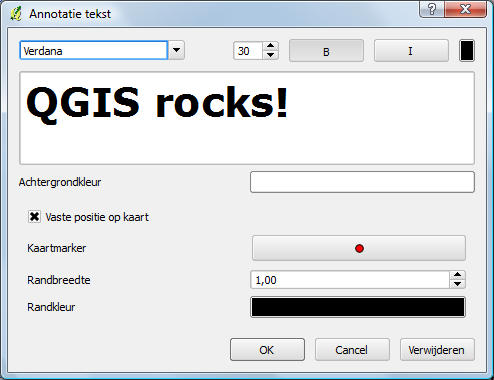Click the QGIS icon in the title bar
Image resolution: width=494 pixels, height=380 pixels.
(x=16, y=14)
